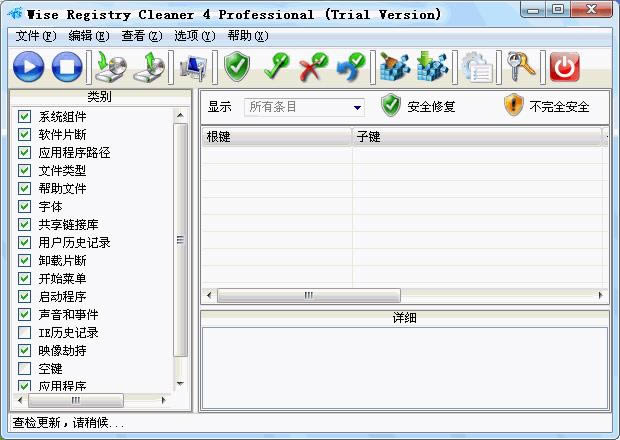The width and height of the screenshot is (620, 440).
Task: Toggle 共享链接库 checkbox
Action: coord(25,224)
